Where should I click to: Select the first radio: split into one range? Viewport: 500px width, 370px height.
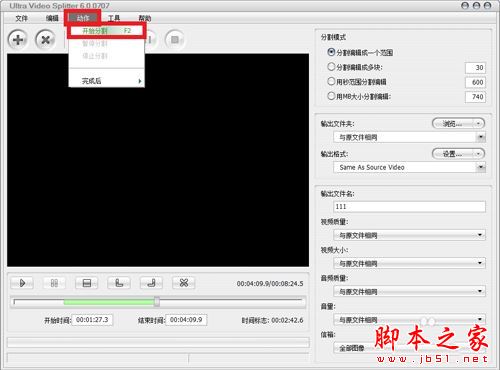point(331,52)
